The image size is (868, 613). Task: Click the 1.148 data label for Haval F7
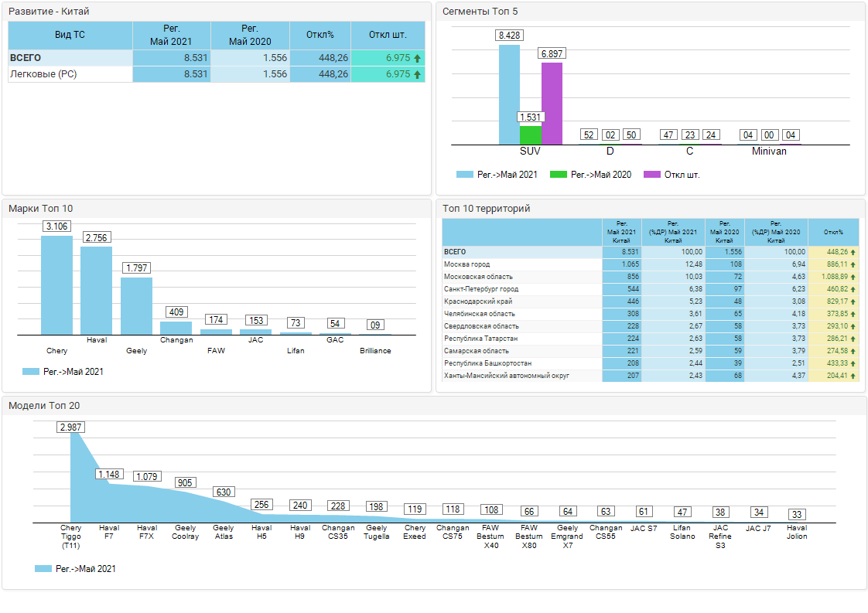109,474
